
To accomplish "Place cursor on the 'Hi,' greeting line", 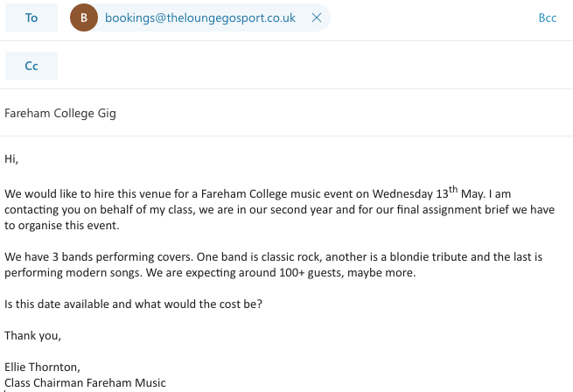I will (11, 159).
